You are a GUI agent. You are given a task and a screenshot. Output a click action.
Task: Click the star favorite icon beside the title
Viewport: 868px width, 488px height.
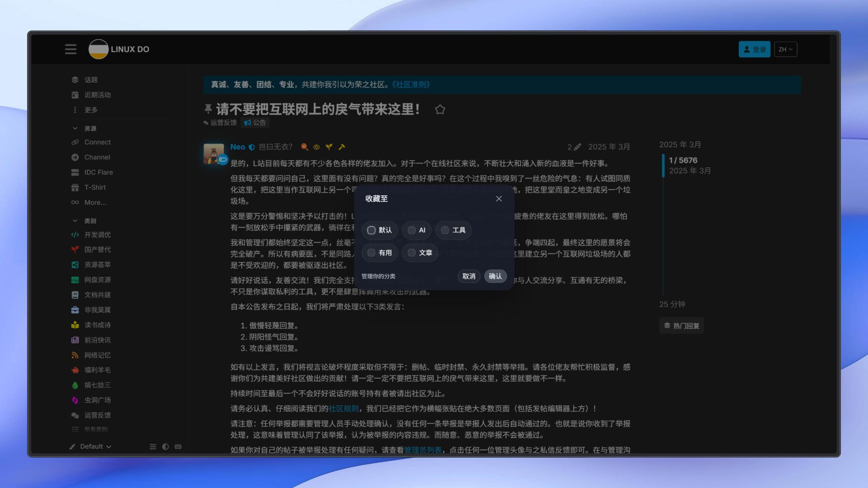[x=440, y=109]
